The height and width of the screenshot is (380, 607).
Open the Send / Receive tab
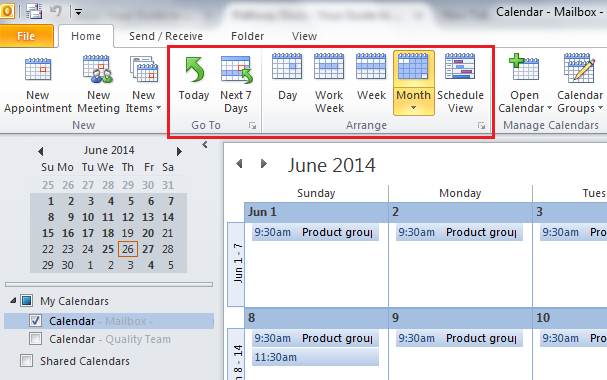point(166,36)
